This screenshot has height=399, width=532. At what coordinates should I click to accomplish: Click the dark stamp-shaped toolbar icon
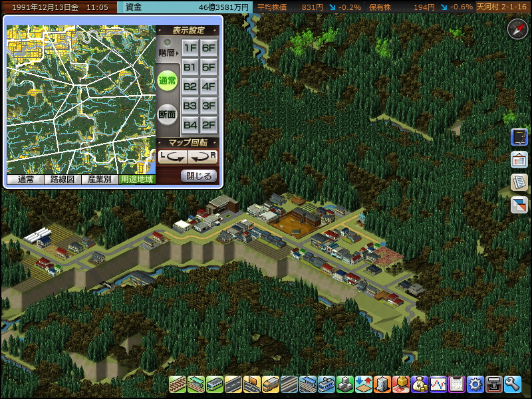[494, 384]
